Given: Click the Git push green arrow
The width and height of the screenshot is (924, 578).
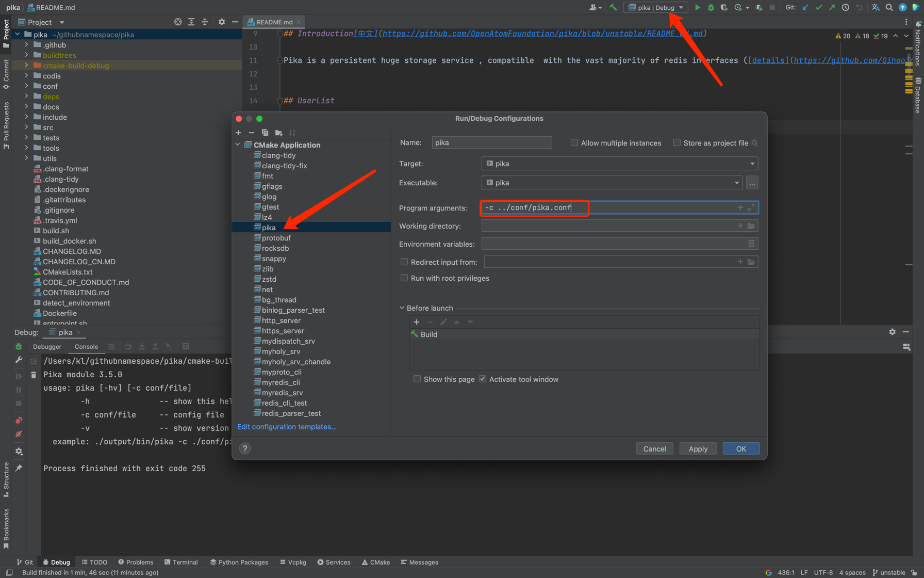Looking at the screenshot, I should point(832,7).
